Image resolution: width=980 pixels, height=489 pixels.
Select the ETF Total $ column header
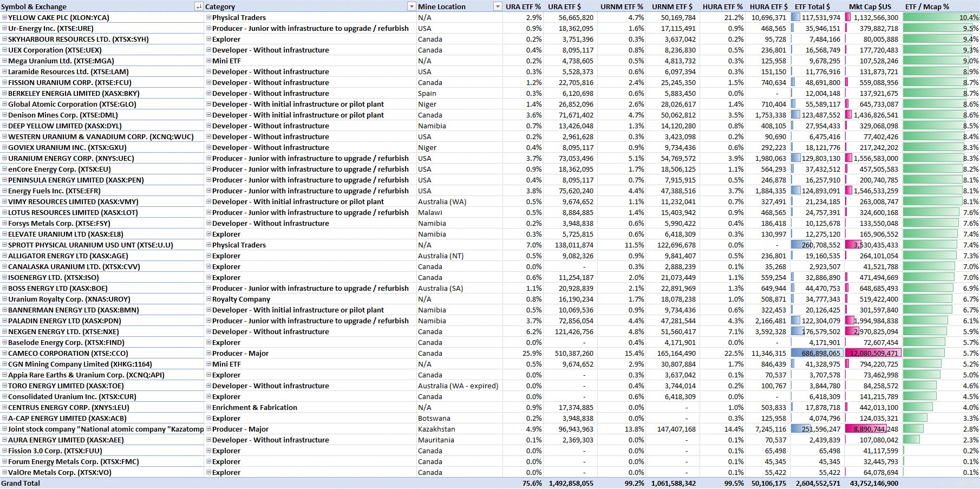coord(812,6)
